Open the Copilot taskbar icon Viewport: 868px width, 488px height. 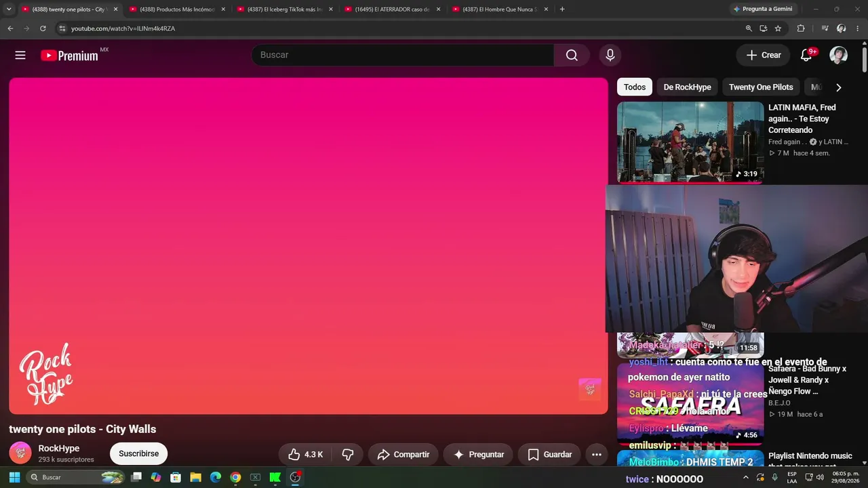pyautogui.click(x=156, y=477)
